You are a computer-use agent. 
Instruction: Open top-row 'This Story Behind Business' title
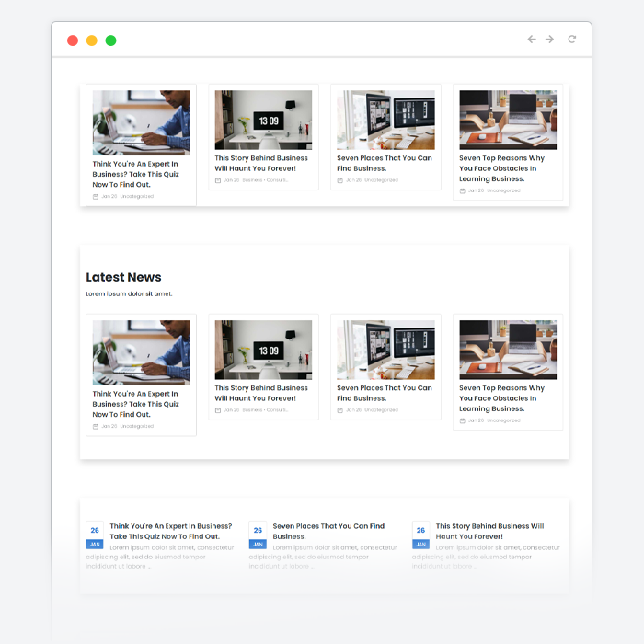[x=261, y=163]
